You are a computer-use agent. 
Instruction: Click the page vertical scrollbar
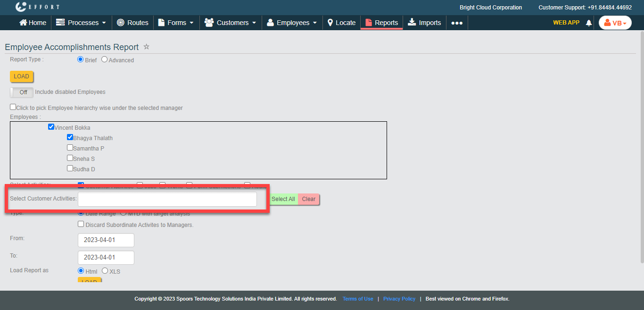coord(641,146)
